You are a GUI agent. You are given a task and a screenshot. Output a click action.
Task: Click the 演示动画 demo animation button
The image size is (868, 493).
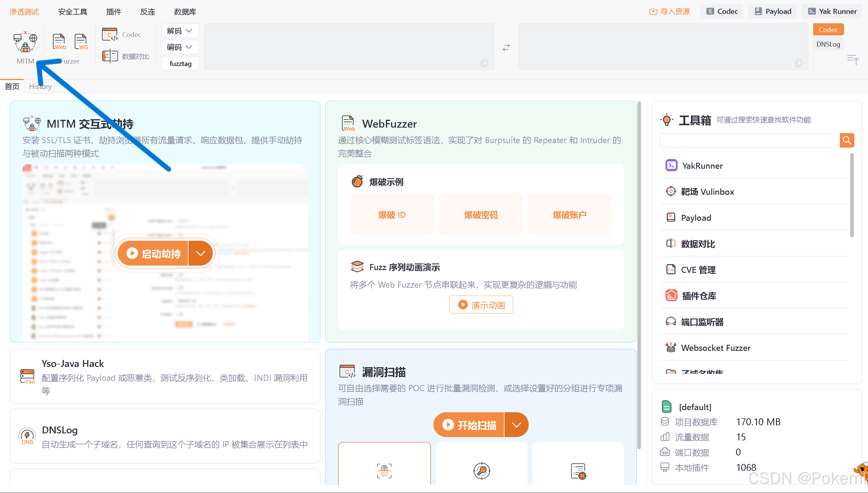[x=481, y=305]
